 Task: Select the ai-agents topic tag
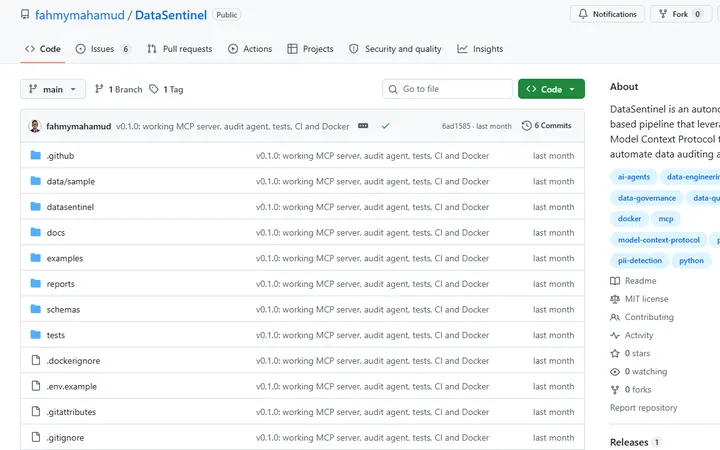(634, 177)
